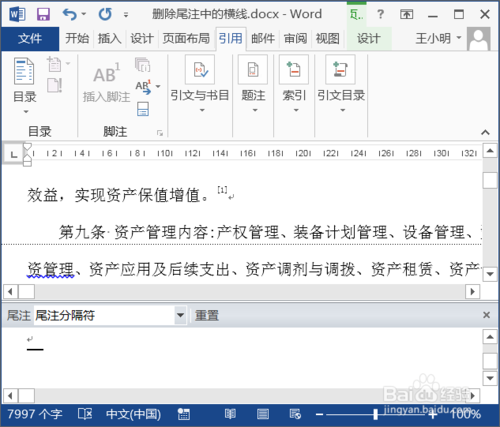The height and width of the screenshot is (427, 500).
Task: Click the document horizontal scroll left arrow
Action: [x=11, y=292]
